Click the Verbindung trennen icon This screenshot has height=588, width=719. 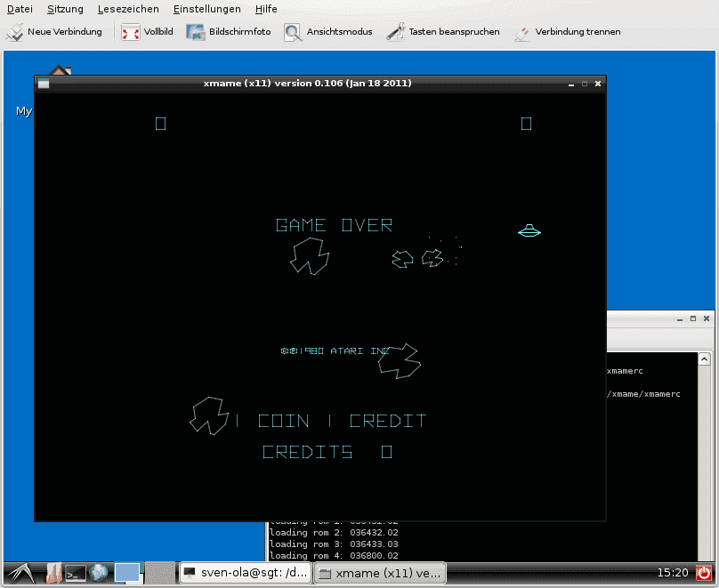click(521, 33)
